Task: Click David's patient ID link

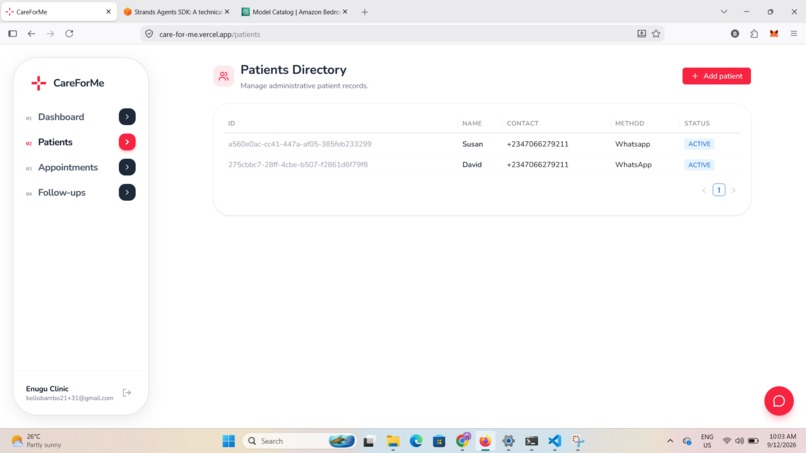Action: point(298,165)
